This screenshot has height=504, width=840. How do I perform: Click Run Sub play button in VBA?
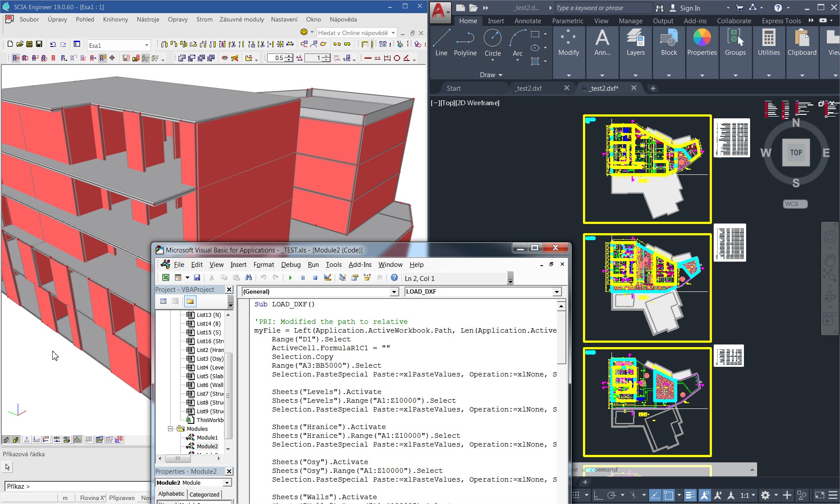pos(290,278)
